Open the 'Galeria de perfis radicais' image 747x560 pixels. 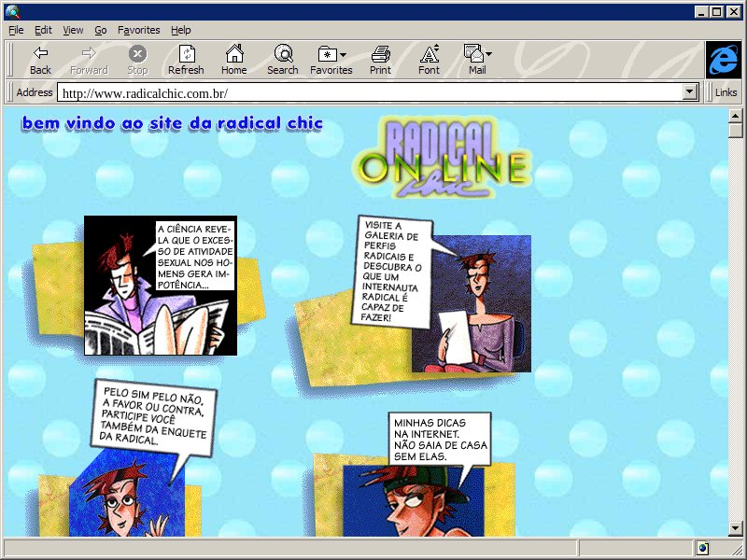(x=472, y=303)
